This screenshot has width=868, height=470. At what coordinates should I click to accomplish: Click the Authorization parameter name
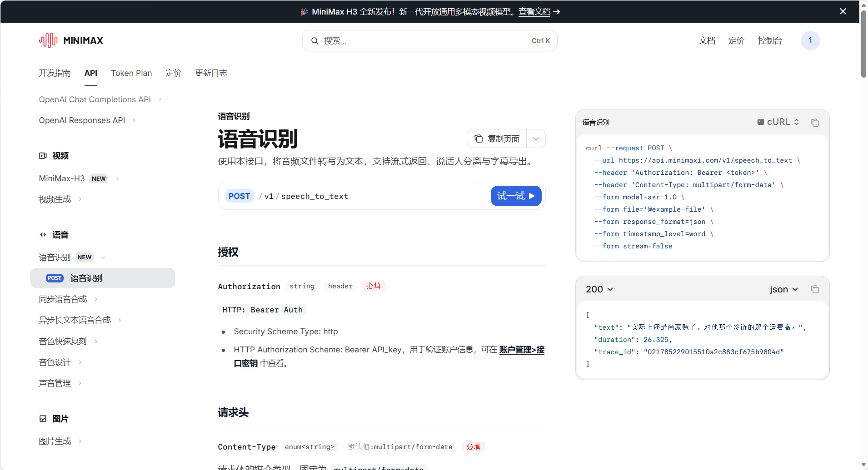(x=249, y=287)
